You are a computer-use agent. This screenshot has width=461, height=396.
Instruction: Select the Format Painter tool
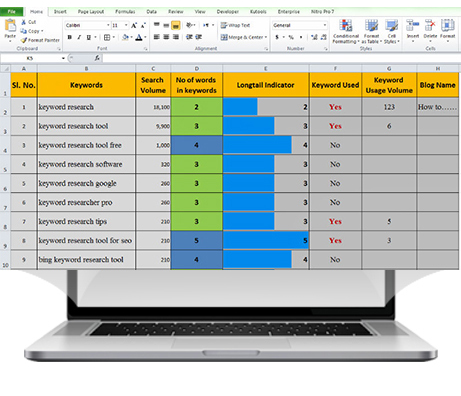tap(40, 40)
